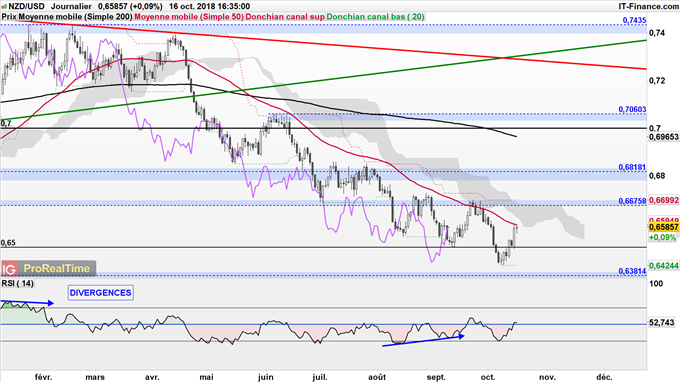680x382 pixels.
Task: Click the 0,70603 resistance level label
Action: pos(632,109)
